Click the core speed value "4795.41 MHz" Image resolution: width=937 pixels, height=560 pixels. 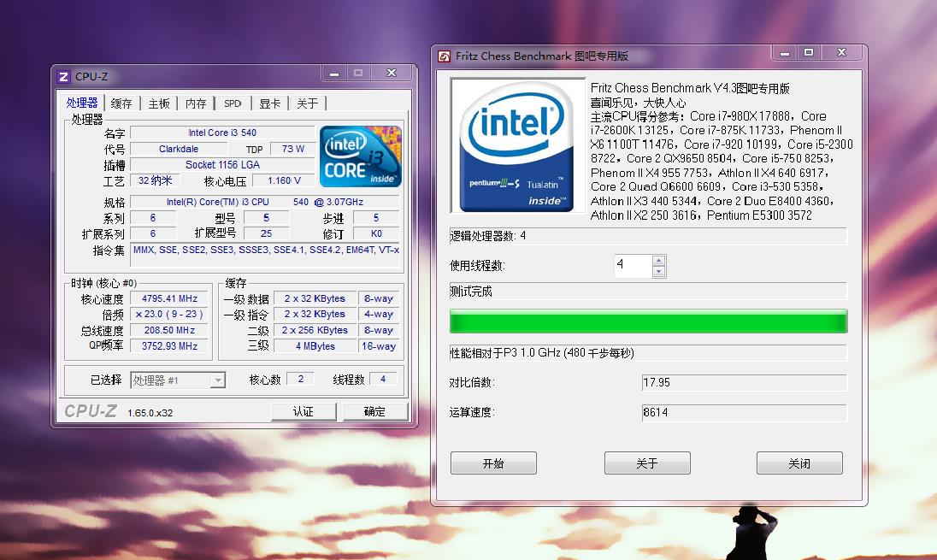[170, 298]
